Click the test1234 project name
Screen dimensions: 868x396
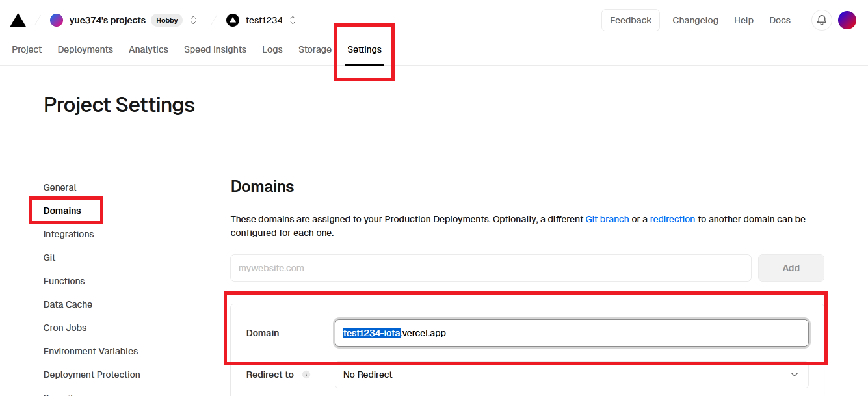(x=264, y=20)
